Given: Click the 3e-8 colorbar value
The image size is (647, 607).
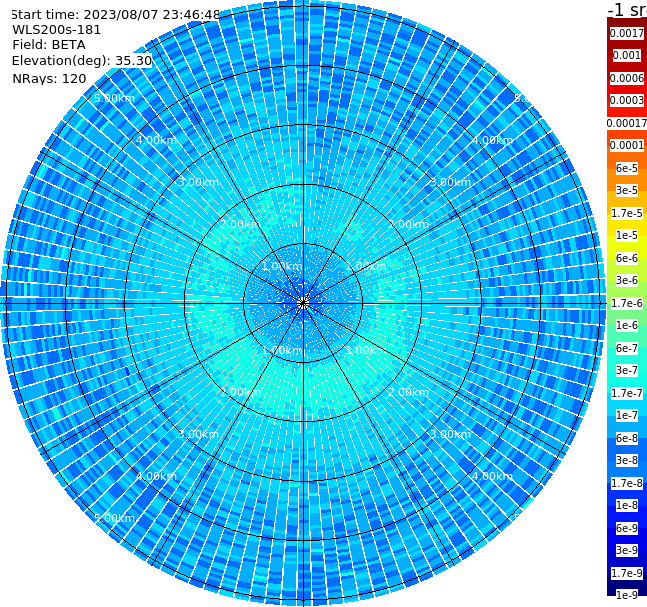Looking at the screenshot, I should click(627, 460).
